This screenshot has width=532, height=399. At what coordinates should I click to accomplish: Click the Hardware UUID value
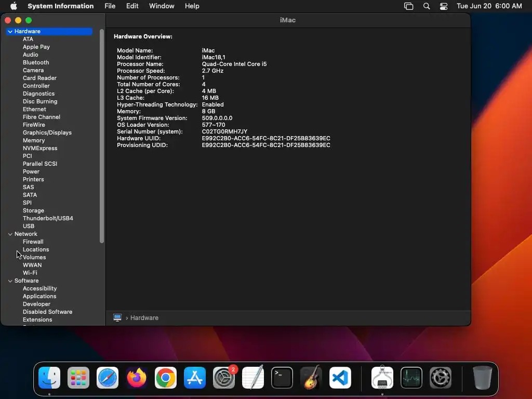[266, 138]
